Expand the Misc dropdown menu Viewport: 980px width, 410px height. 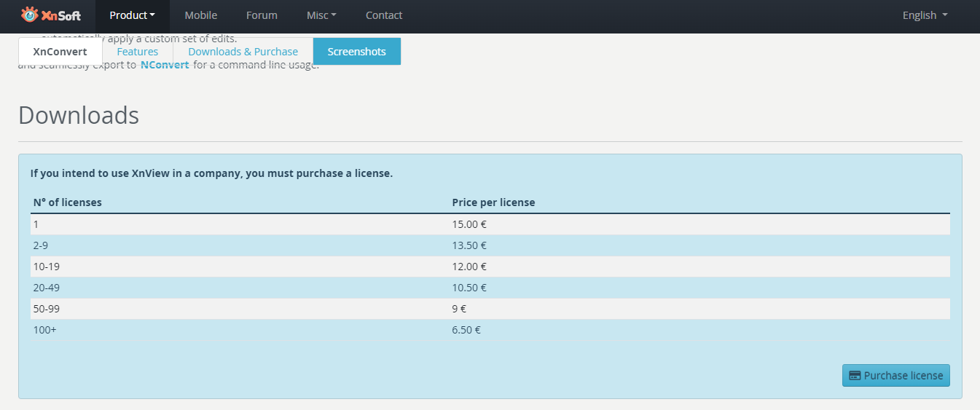[321, 15]
